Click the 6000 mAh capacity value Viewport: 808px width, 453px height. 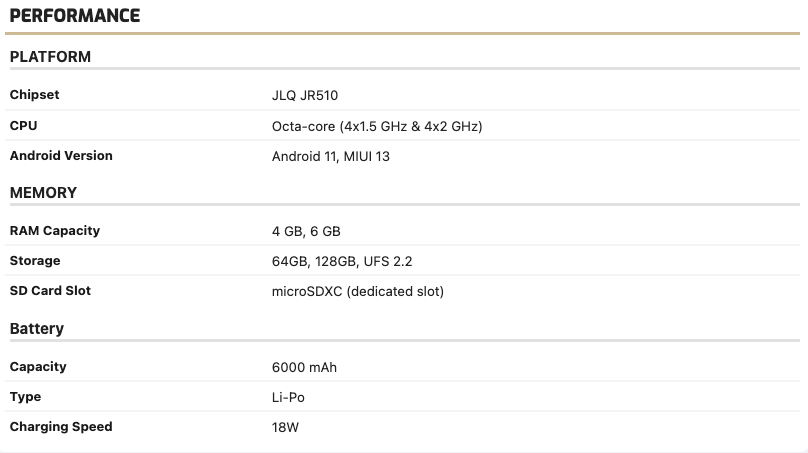(x=304, y=367)
